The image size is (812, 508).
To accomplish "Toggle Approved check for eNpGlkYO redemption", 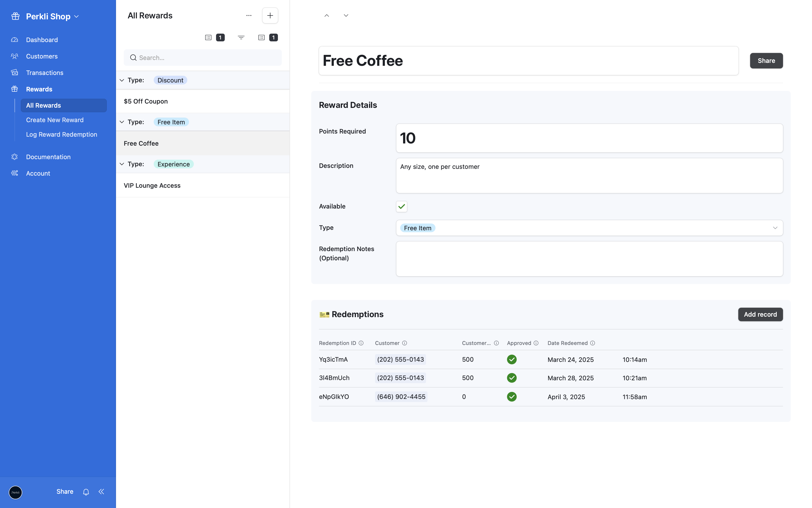I will coord(512,397).
